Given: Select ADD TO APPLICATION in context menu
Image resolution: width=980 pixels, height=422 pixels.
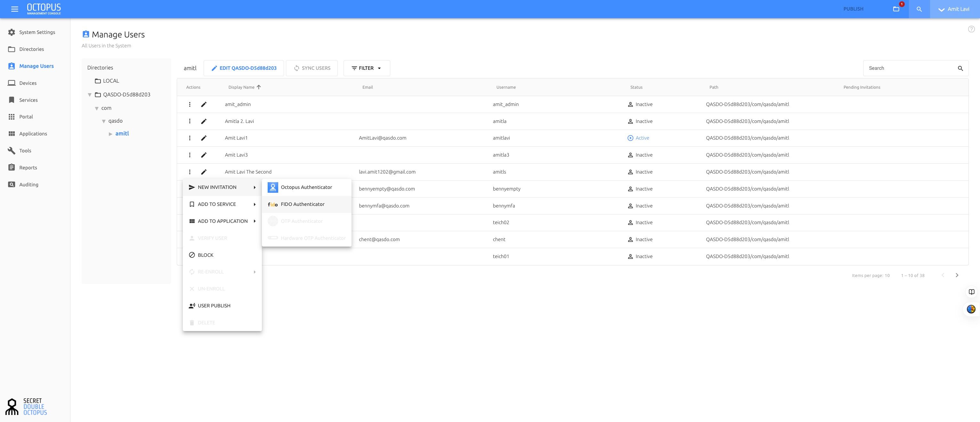Looking at the screenshot, I should pyautogui.click(x=222, y=221).
